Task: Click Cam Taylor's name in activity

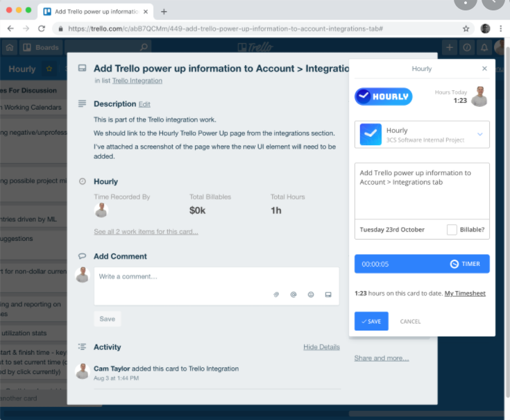Action: click(112, 369)
